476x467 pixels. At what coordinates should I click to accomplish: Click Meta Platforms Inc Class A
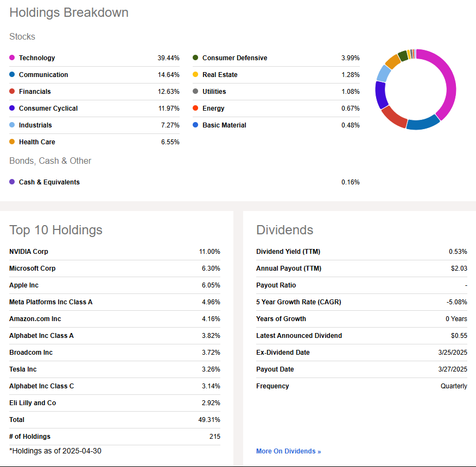click(50, 302)
